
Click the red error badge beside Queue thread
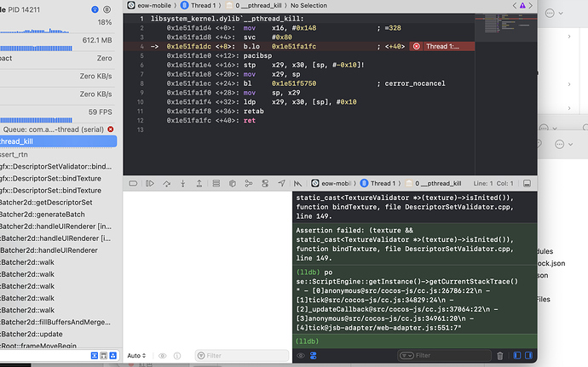111,129
